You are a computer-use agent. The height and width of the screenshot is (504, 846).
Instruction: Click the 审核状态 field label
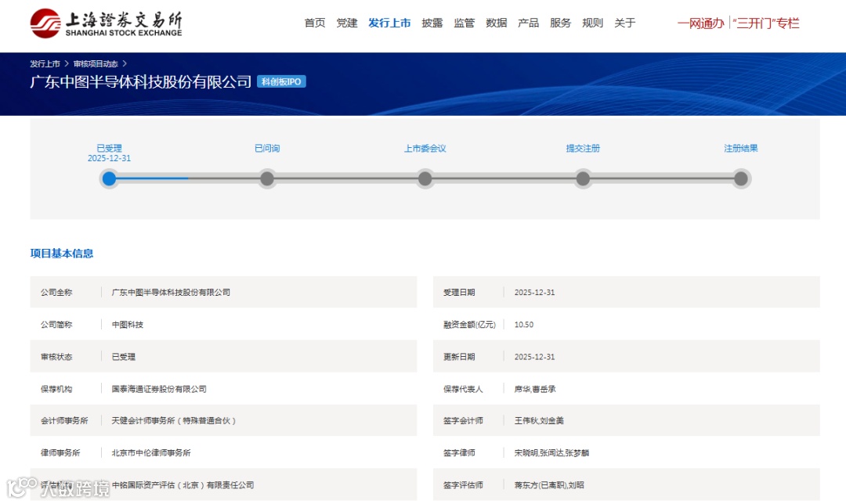coord(56,357)
